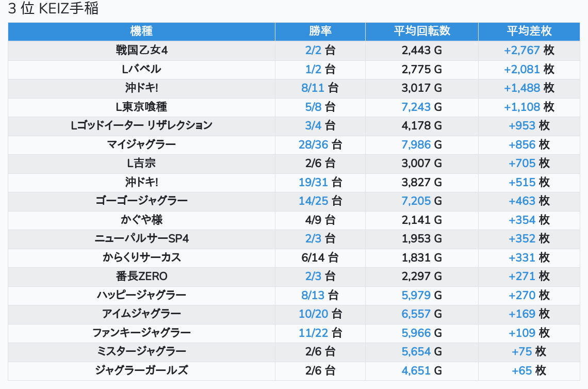Click the Lゴッドイーター リザレクション cell
Screen dimensions: 588x389
(x=141, y=125)
